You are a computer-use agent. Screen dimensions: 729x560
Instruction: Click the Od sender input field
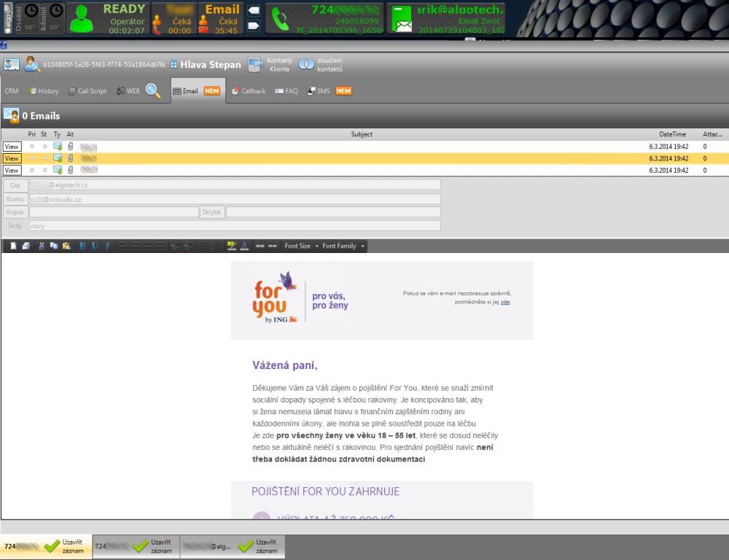(235, 185)
